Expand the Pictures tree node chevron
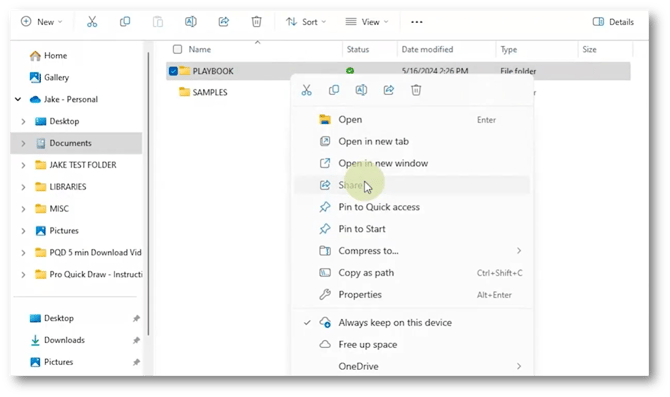This screenshot has height=397, width=670. (23, 231)
